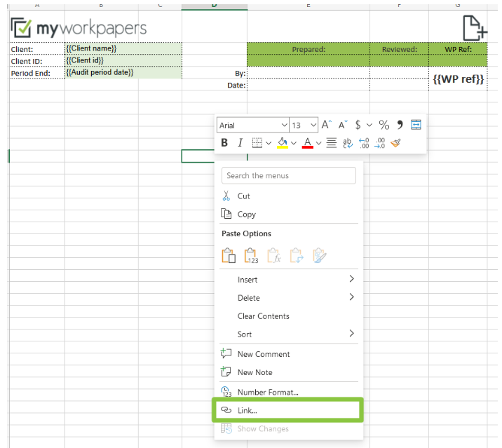Apply percent style format
This screenshot has height=448, width=502.
pos(384,125)
